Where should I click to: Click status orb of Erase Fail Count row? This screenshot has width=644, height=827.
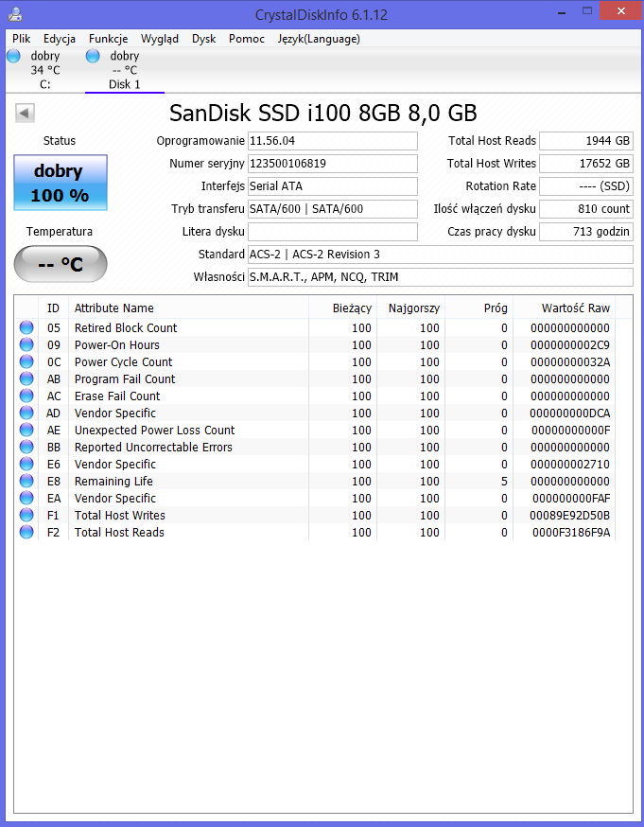point(26,396)
